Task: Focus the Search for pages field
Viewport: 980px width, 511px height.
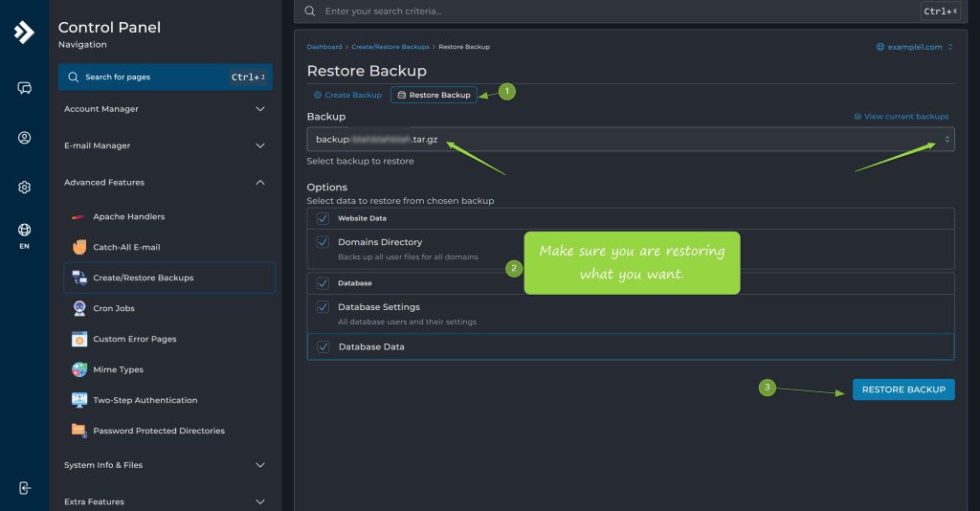Action: pyautogui.click(x=165, y=77)
